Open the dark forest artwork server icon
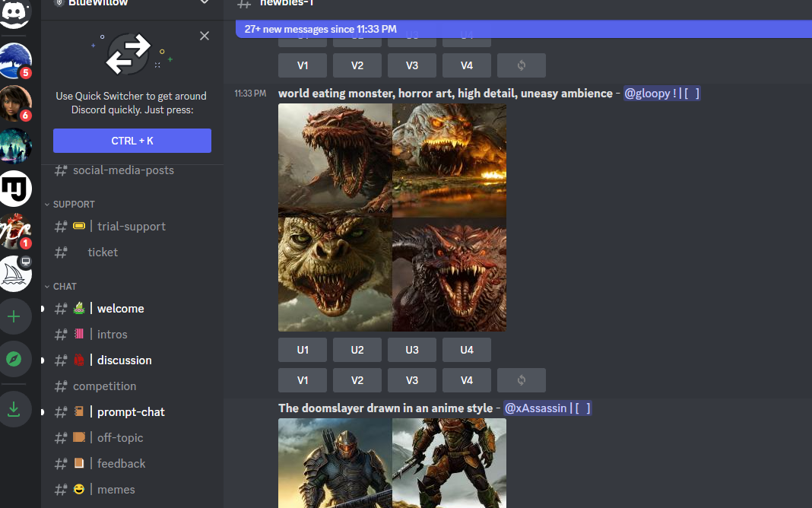812x508 pixels. 15,146
